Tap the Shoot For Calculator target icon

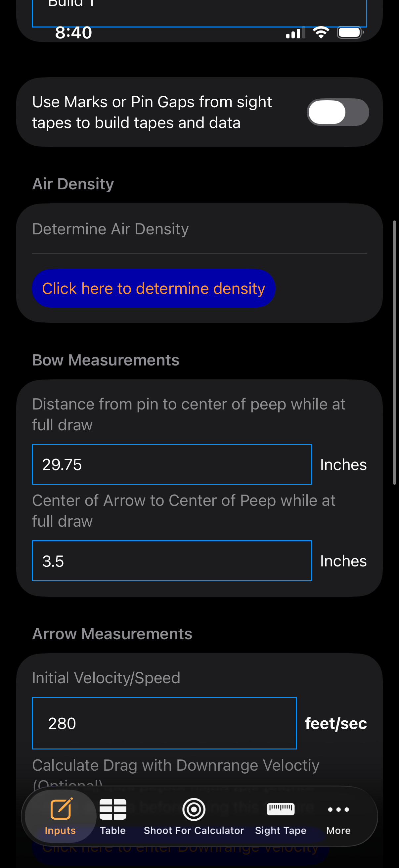(x=194, y=809)
